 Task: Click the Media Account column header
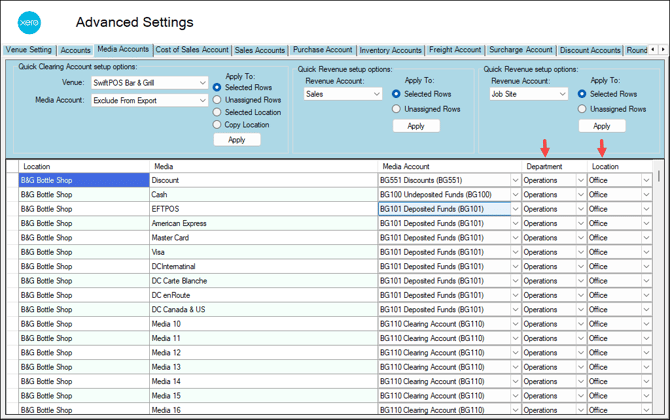coord(450,166)
